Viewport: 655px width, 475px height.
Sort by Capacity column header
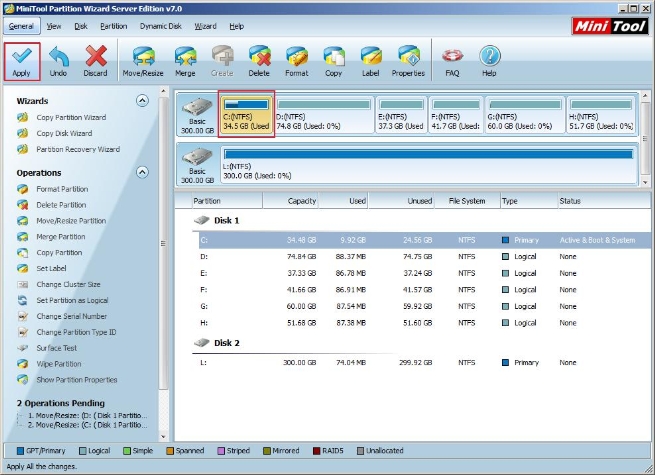coord(290,201)
